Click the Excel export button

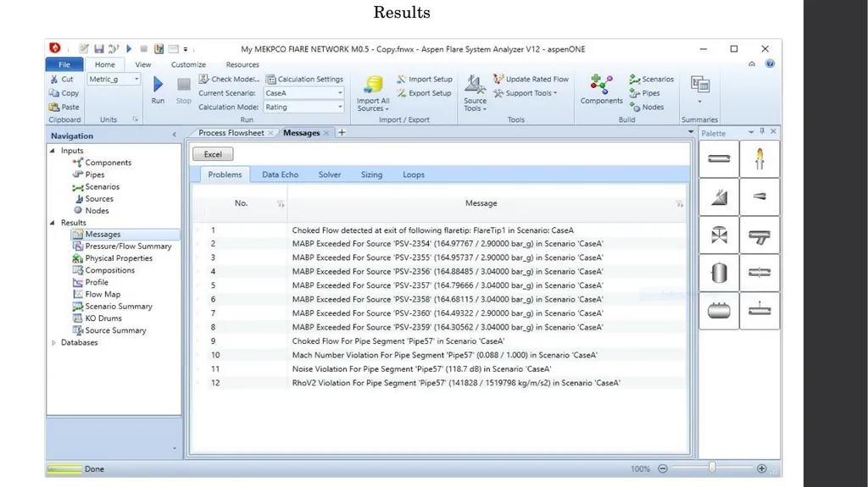[x=213, y=154]
